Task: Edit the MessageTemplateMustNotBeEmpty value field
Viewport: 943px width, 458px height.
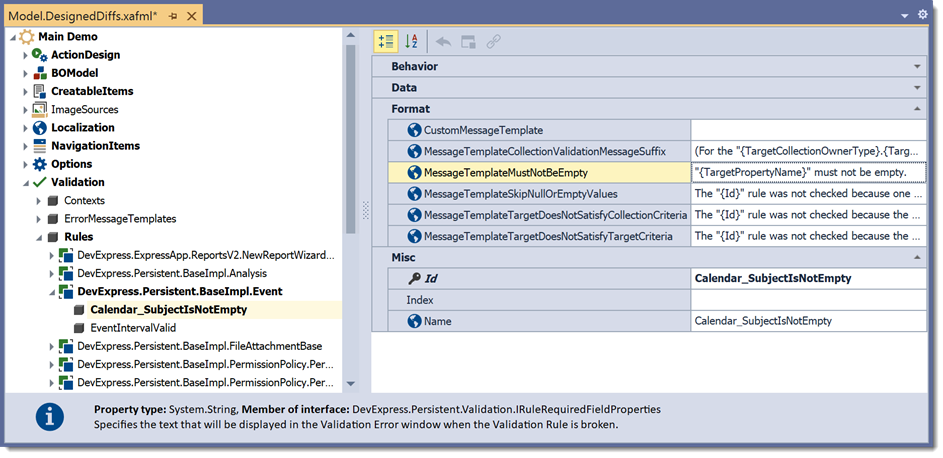Action: point(809,173)
